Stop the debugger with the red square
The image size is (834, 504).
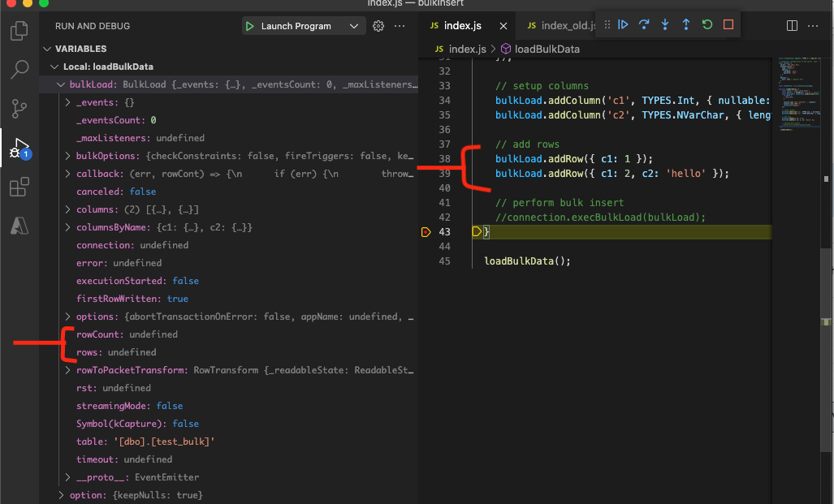click(x=728, y=24)
